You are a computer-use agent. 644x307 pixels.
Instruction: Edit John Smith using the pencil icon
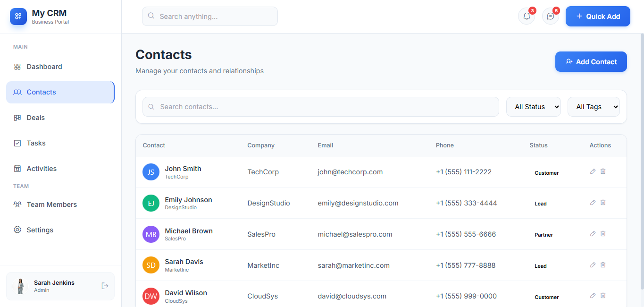[593, 171]
